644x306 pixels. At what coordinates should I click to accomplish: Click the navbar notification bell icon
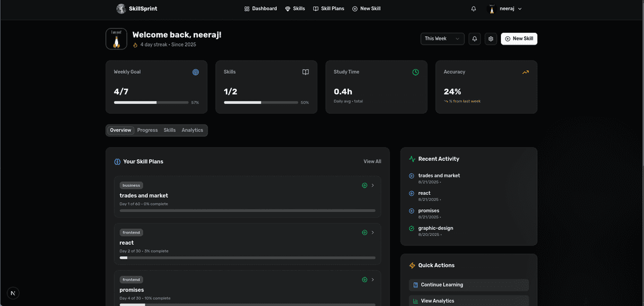[473, 8]
